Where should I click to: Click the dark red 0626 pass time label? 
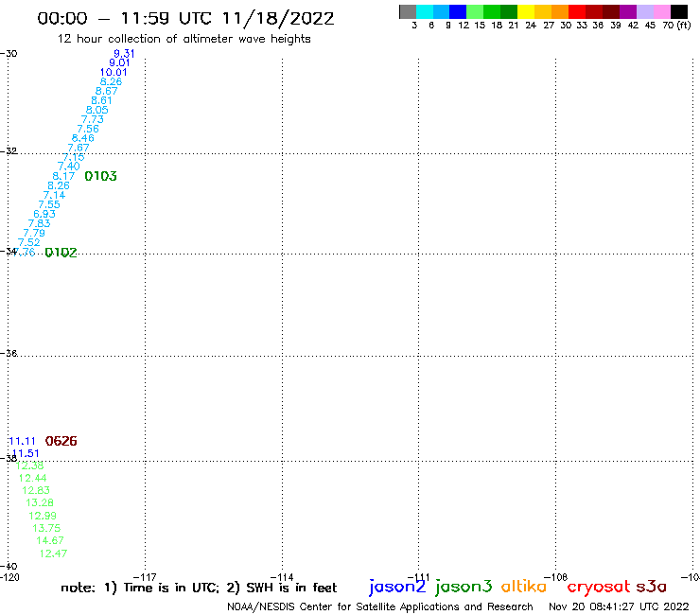click(x=61, y=441)
